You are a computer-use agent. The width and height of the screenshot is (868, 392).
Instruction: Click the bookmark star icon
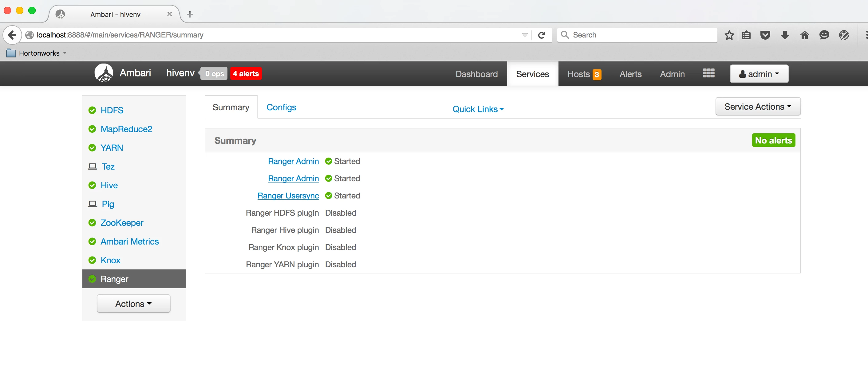pos(729,35)
